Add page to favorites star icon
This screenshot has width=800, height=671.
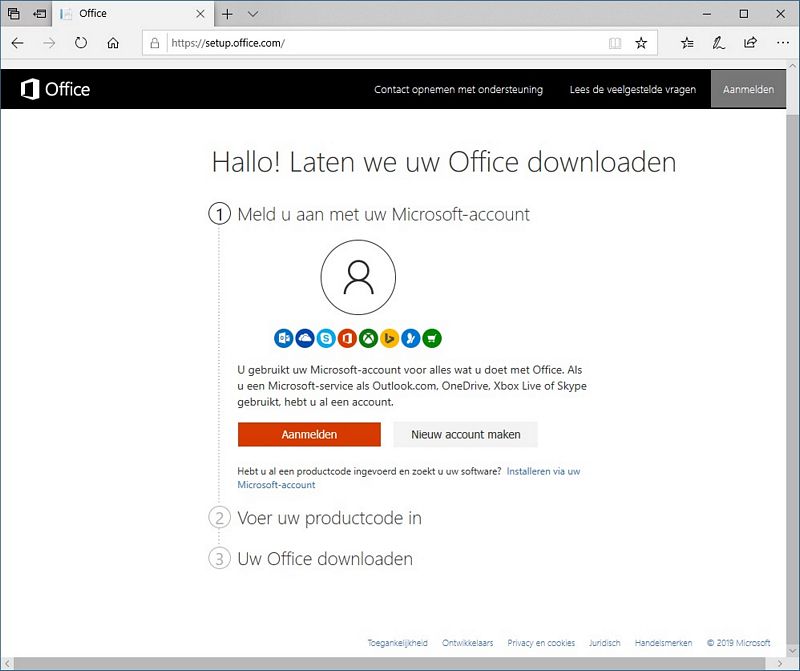coord(641,43)
